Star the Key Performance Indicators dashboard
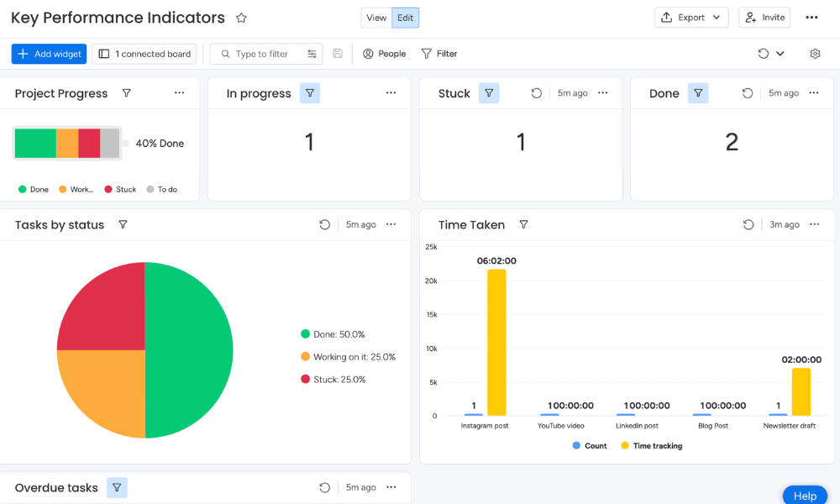 pyautogui.click(x=241, y=18)
